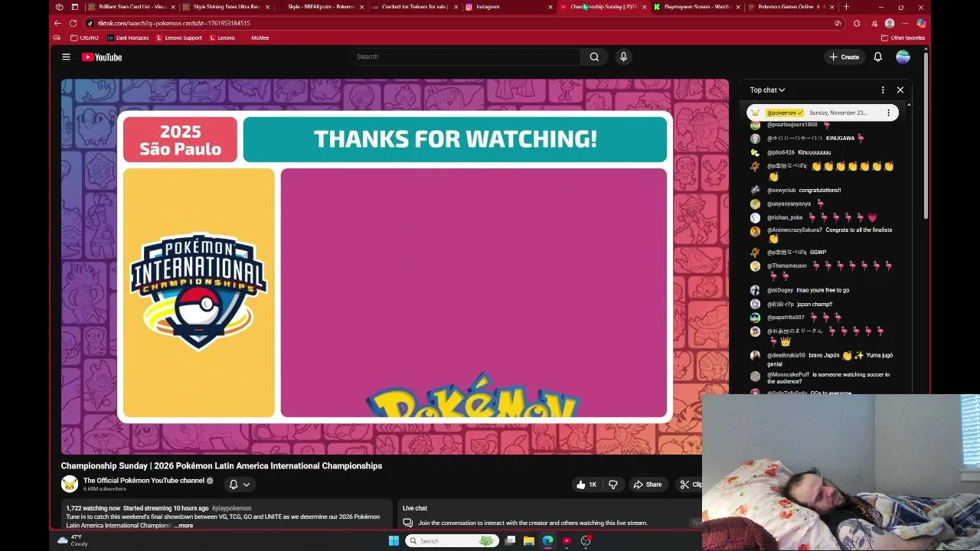Open the Windows Start menu
980x551 pixels.
[394, 541]
